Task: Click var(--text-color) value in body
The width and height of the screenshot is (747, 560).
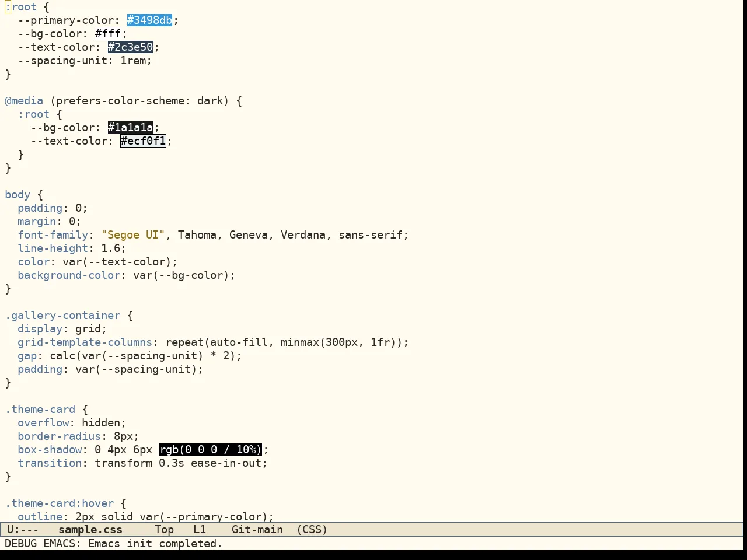Action: coord(117,262)
